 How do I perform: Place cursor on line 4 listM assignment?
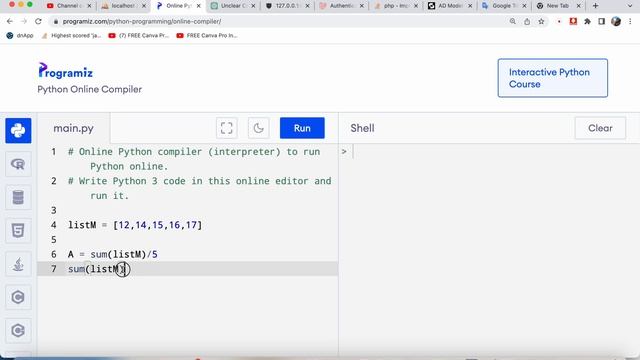coord(135,225)
